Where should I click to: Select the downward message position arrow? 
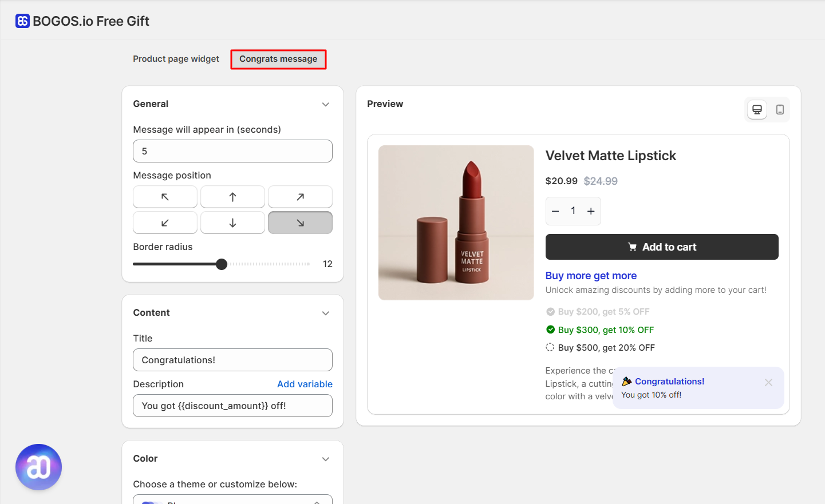point(232,223)
